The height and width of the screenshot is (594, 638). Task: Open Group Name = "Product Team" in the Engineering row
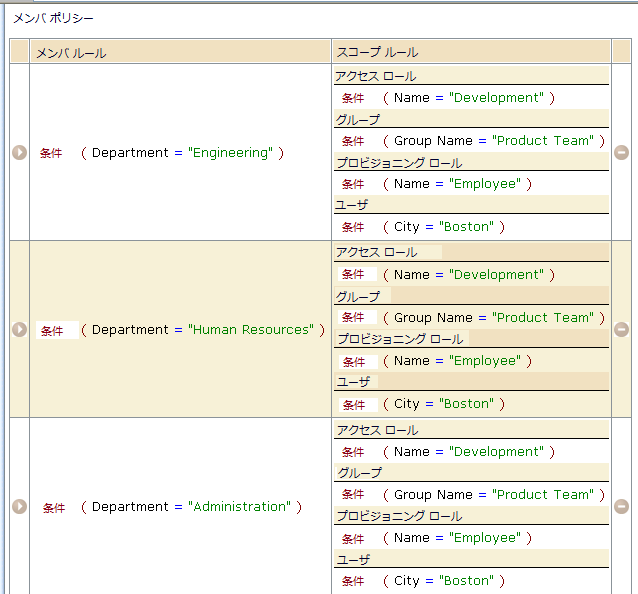tap(494, 141)
